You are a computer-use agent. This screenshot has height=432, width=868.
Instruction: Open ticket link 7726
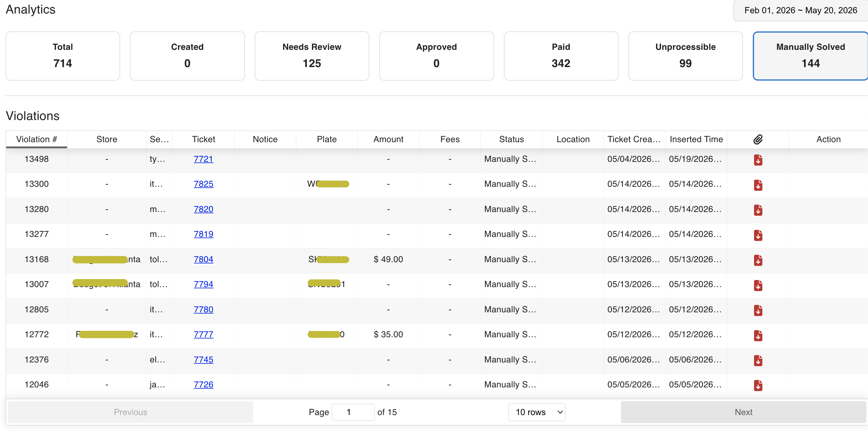coord(204,385)
